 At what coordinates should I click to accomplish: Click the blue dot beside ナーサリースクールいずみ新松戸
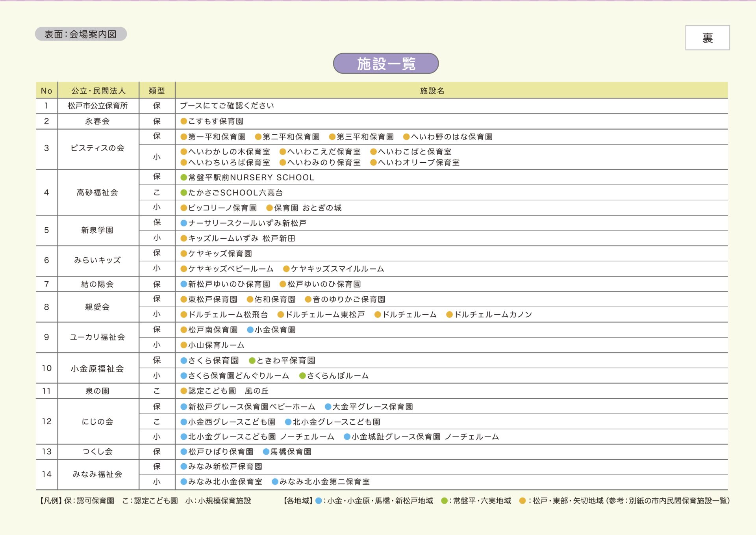183,223
